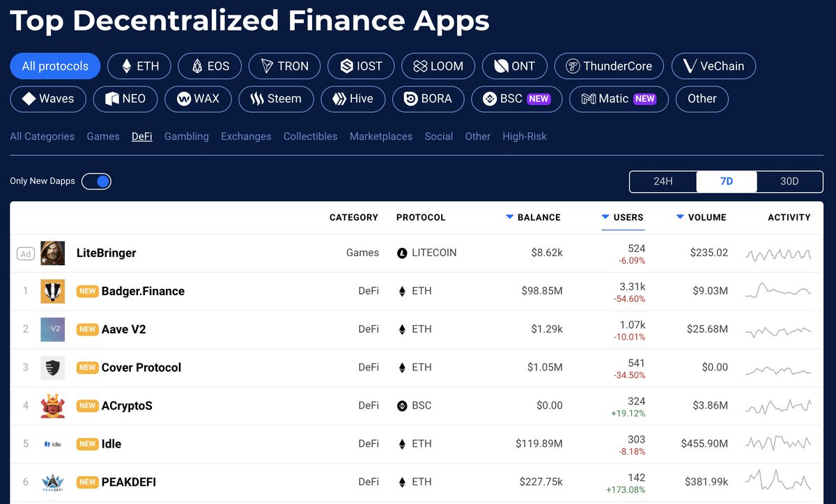Image resolution: width=836 pixels, height=504 pixels.
Task: Click the CATEGORY column header
Action: [x=354, y=217]
